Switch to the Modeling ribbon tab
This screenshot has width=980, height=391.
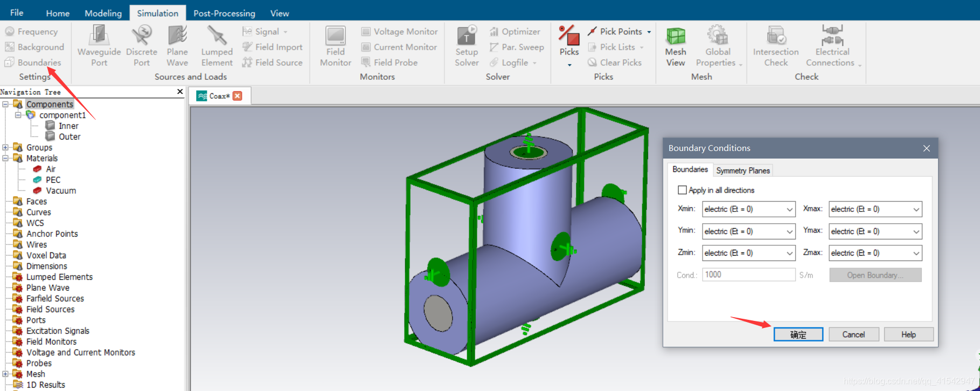pyautogui.click(x=103, y=13)
